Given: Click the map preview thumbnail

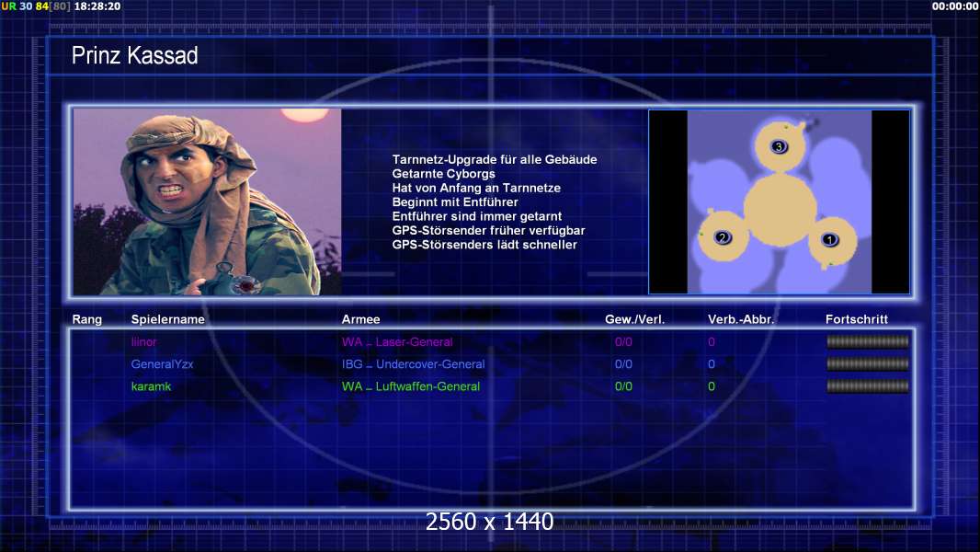Looking at the screenshot, I should (x=780, y=201).
